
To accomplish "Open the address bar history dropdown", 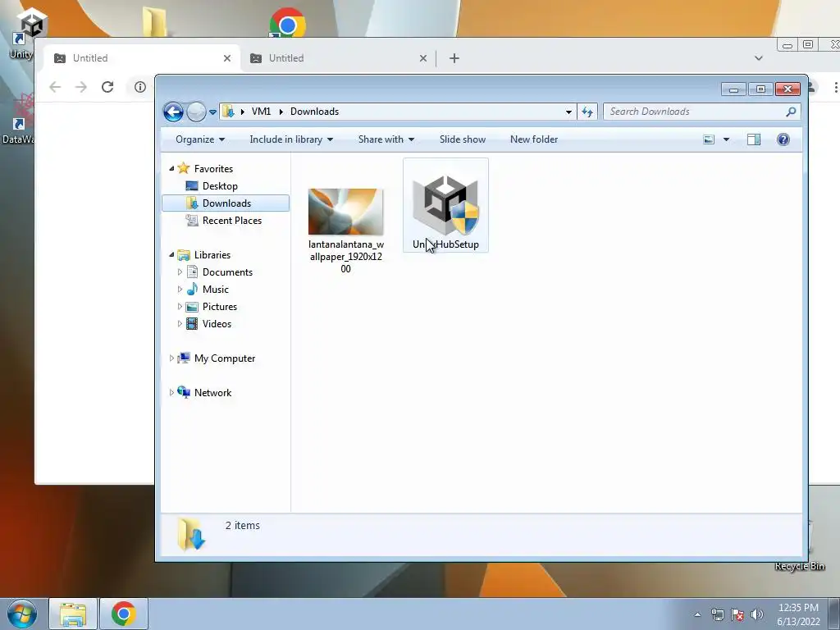I will click(568, 112).
